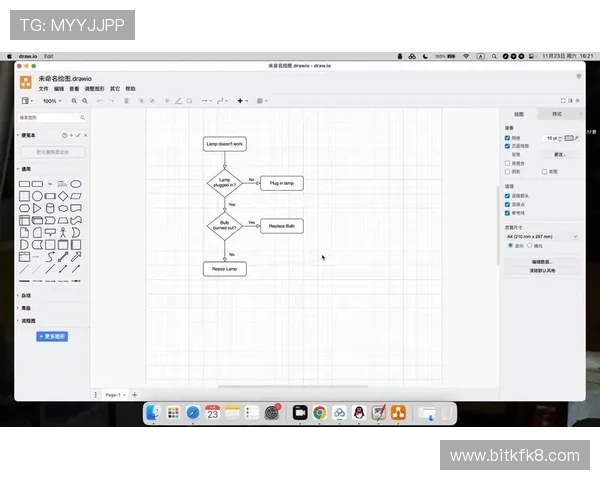The height and width of the screenshot is (480, 600).
Task: Open the File menu
Action: tap(43, 89)
